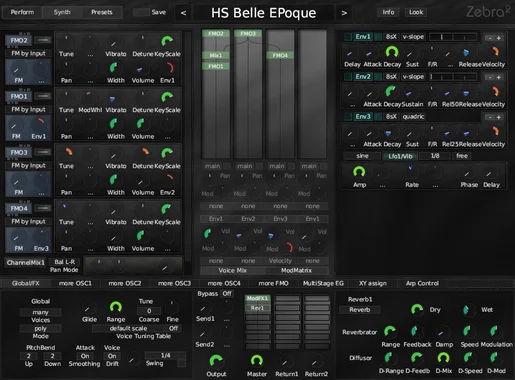Image resolution: width=515 pixels, height=380 pixels.
Task: Turn the Env2 Decay knob
Action: (x=391, y=92)
